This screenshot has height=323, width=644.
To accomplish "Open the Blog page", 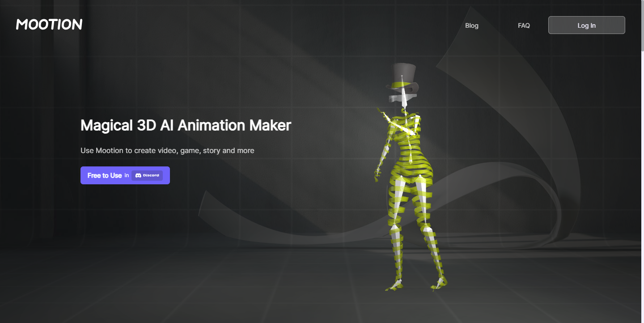I will (x=472, y=25).
